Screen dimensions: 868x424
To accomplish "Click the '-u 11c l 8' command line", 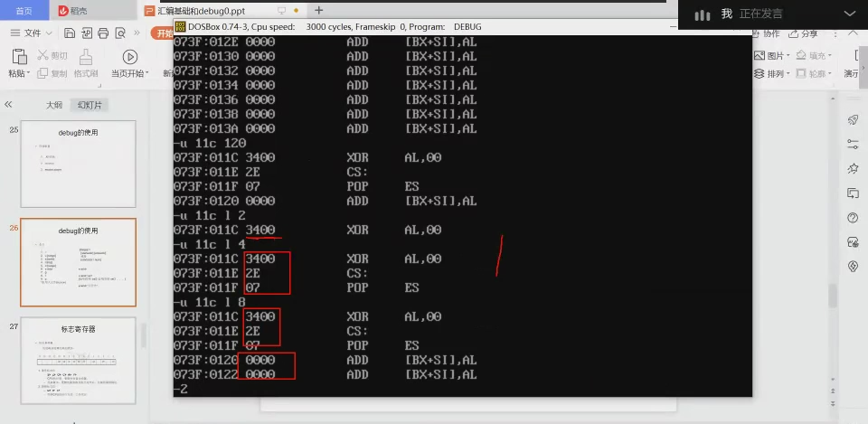I will pos(209,302).
